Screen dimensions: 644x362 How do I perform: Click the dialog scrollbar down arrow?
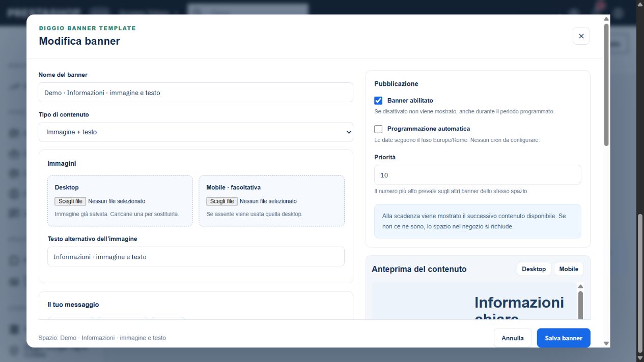tap(606, 344)
